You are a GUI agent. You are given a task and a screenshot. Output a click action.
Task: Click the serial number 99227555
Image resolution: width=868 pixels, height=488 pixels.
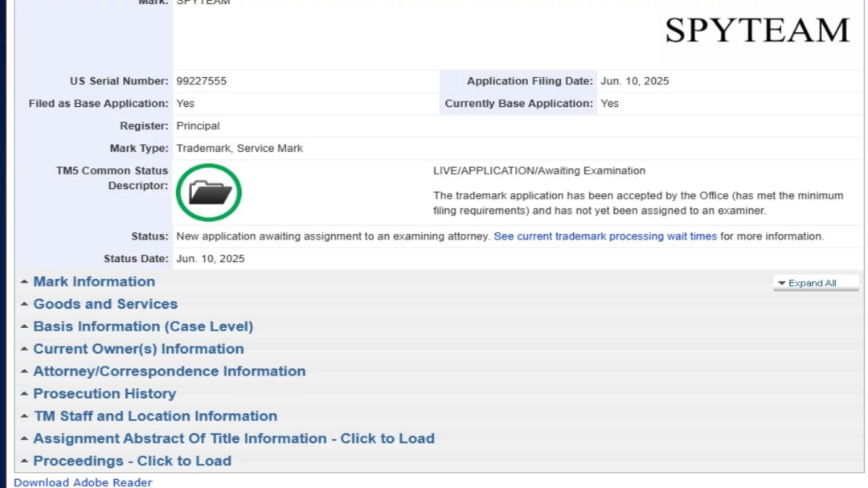(x=202, y=81)
